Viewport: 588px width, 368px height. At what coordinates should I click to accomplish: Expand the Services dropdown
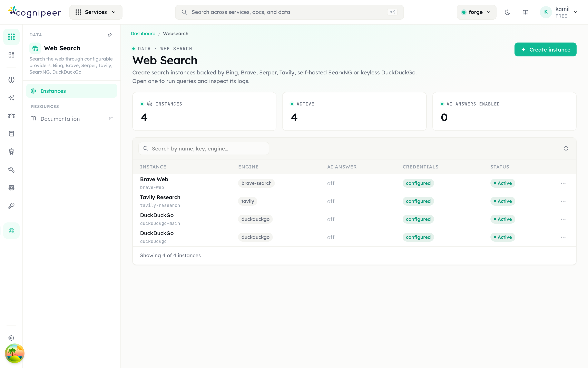pyautogui.click(x=96, y=12)
